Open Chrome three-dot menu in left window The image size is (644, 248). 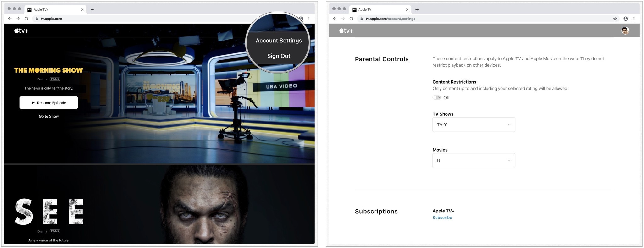point(309,19)
